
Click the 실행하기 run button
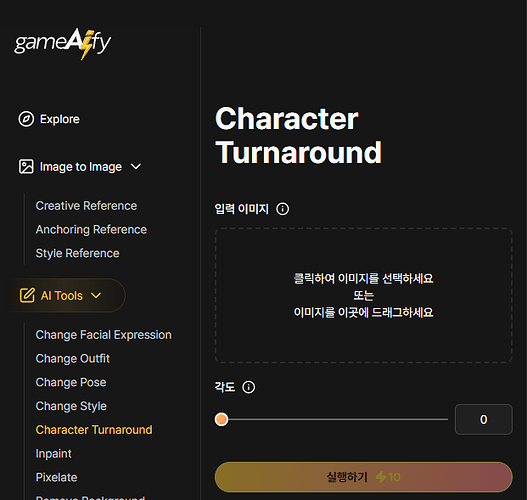pos(364,477)
